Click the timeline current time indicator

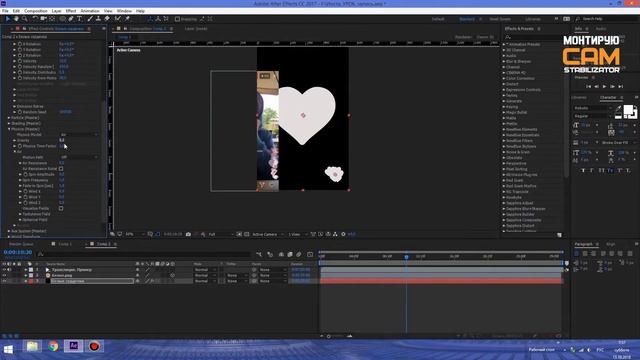click(407, 257)
